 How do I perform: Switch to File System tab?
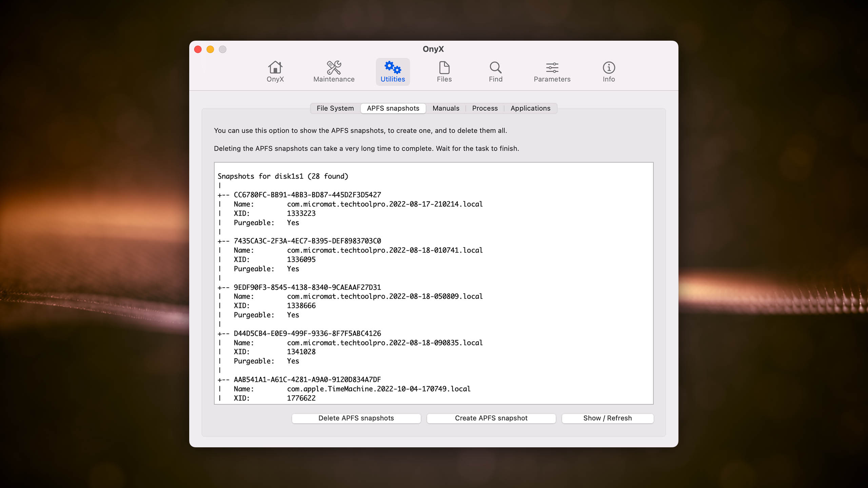[x=335, y=108]
